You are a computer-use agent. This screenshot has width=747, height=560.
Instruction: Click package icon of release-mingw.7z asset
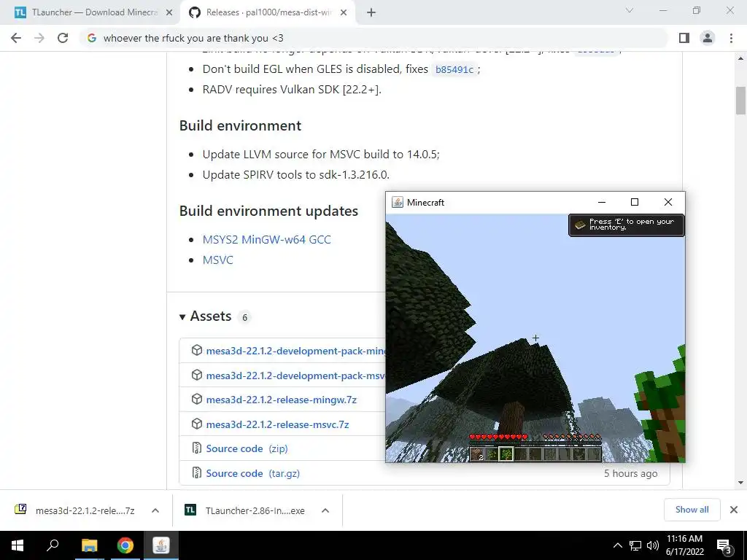click(x=197, y=399)
